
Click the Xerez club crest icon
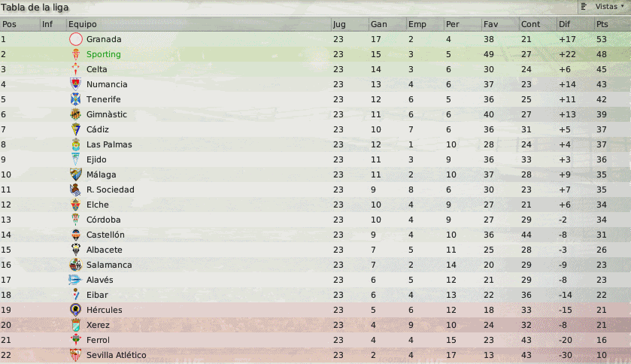(75, 325)
